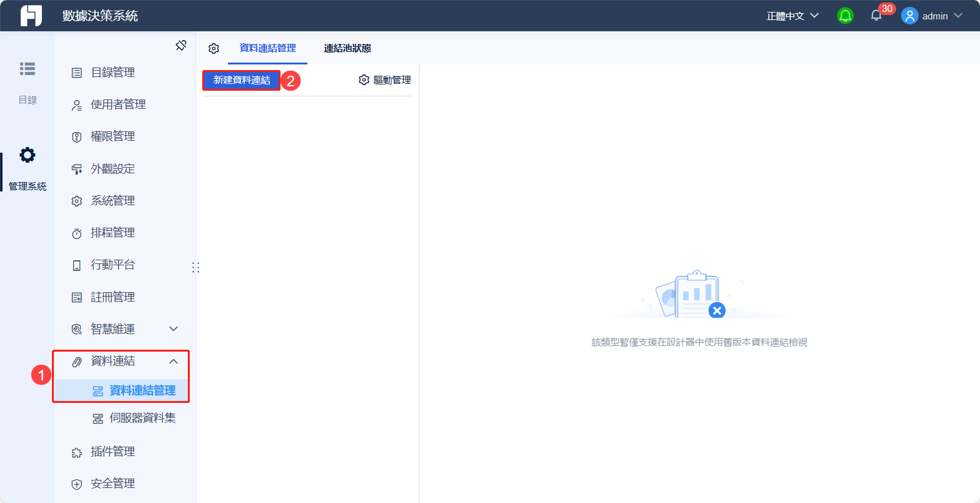Open 註冊管理 registration management
Viewport: 980px width, 503px height.
113,296
